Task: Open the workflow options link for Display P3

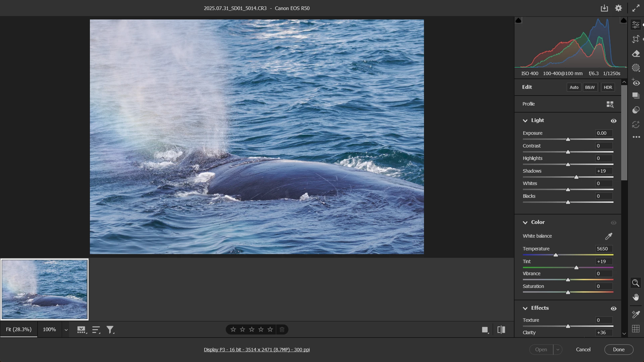Action: point(257,350)
